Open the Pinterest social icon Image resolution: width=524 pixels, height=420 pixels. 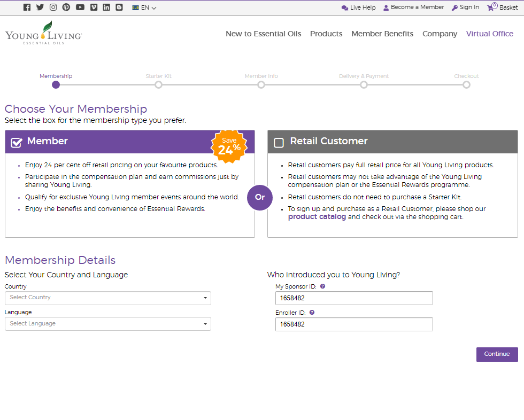[x=66, y=7]
